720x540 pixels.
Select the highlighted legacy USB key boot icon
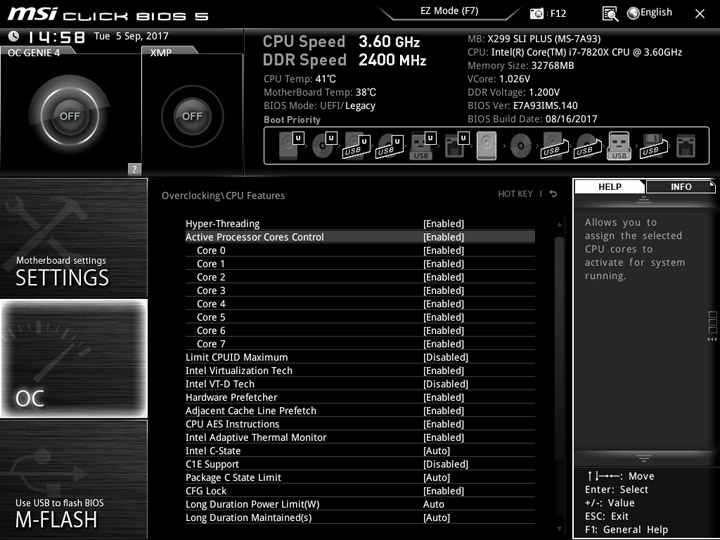point(619,146)
